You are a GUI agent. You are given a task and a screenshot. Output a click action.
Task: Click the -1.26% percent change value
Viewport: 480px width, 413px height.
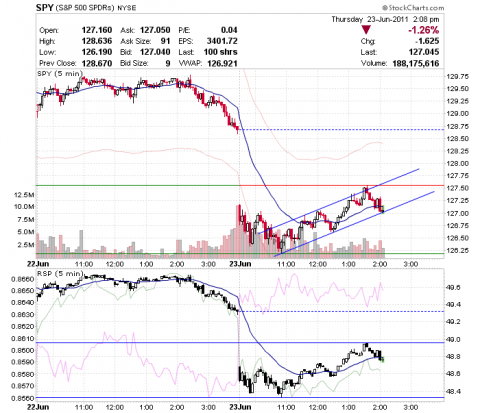[x=423, y=30]
